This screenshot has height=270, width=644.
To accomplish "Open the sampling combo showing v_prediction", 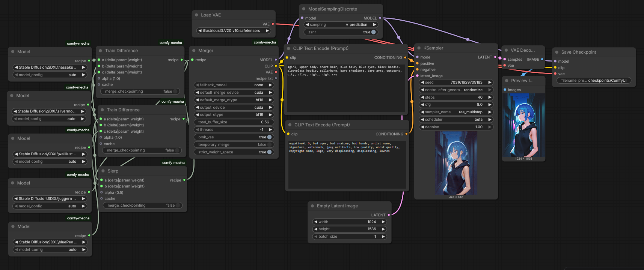I will (x=341, y=25).
